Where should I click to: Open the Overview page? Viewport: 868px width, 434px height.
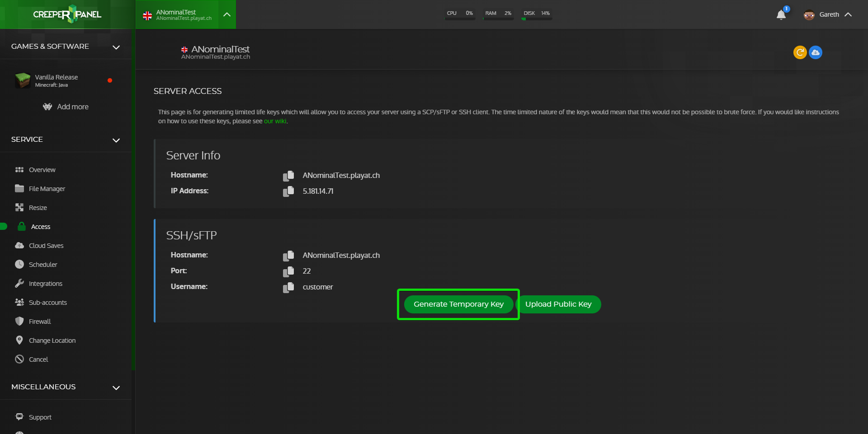(x=42, y=170)
